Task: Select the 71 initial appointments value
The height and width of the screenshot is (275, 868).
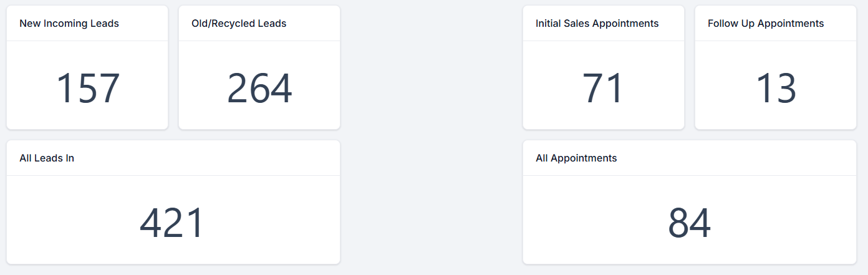Action: [x=603, y=89]
